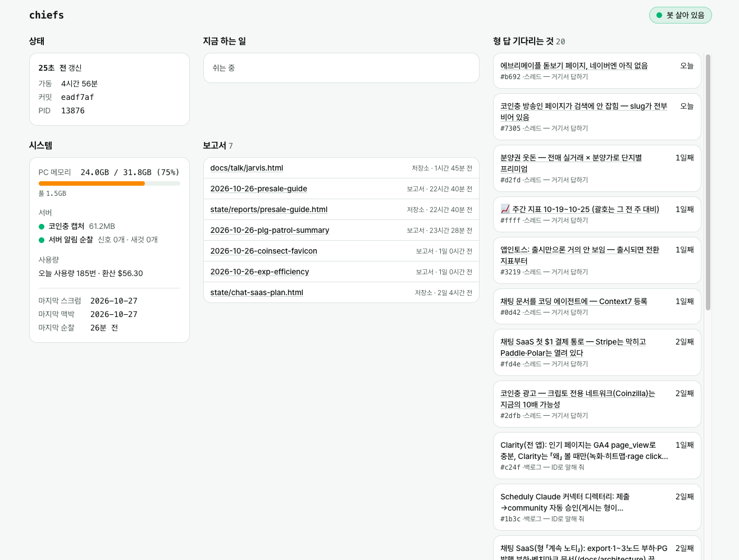
Task: Open the 에브리메이플 돋보기 페이지 thread
Action: (574, 66)
